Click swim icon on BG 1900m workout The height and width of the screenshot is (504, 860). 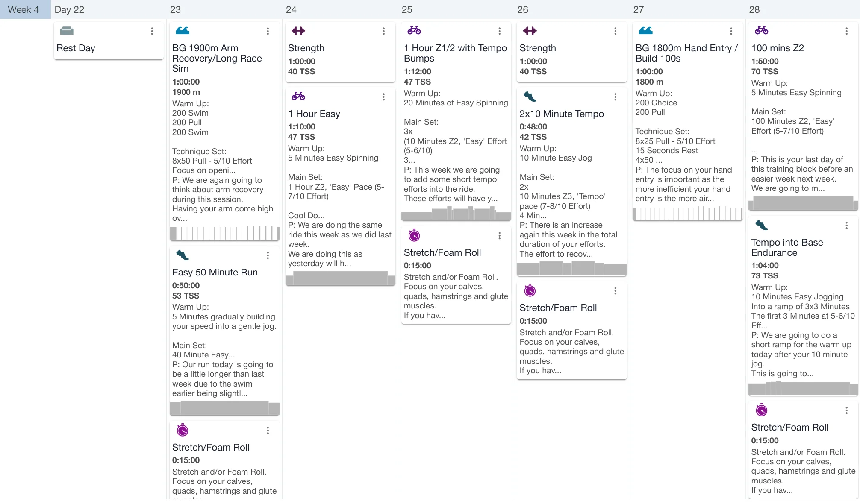tap(183, 31)
